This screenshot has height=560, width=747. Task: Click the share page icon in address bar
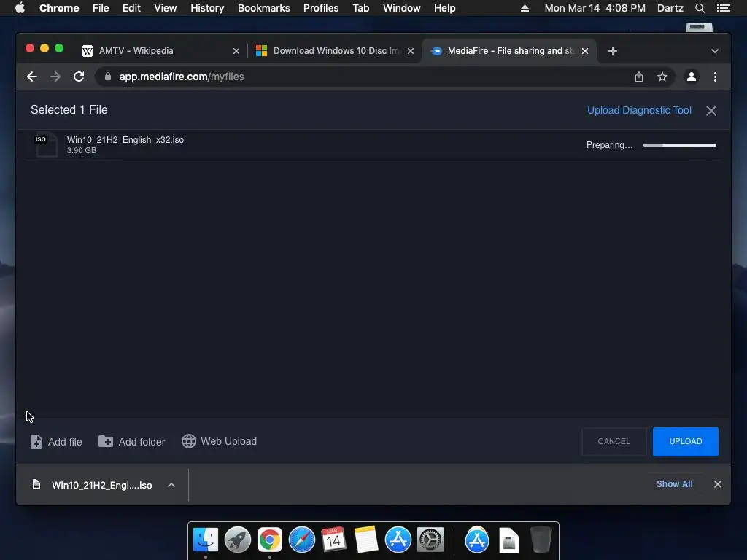(639, 77)
